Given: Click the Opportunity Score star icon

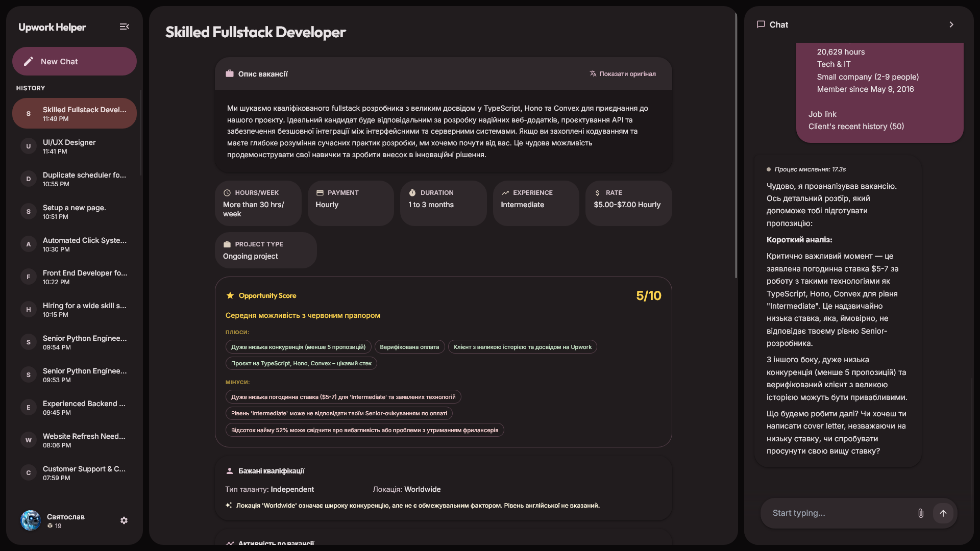Looking at the screenshot, I should tap(230, 295).
